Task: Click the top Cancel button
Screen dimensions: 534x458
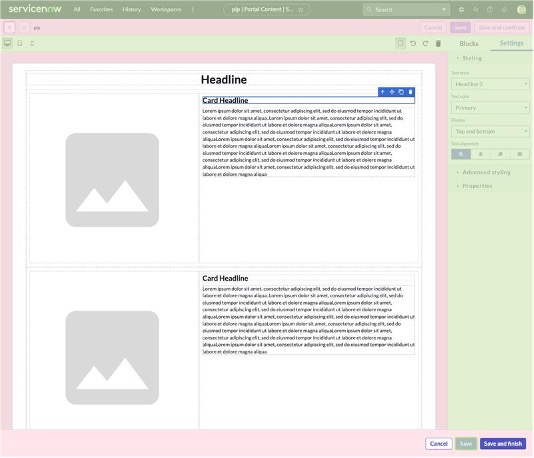Action: [433, 28]
